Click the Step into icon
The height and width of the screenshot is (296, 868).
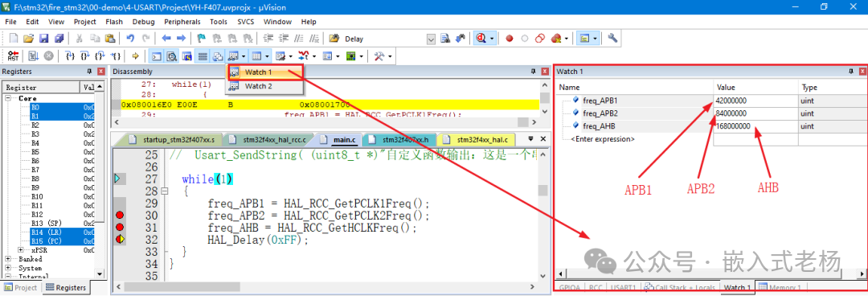pos(70,56)
